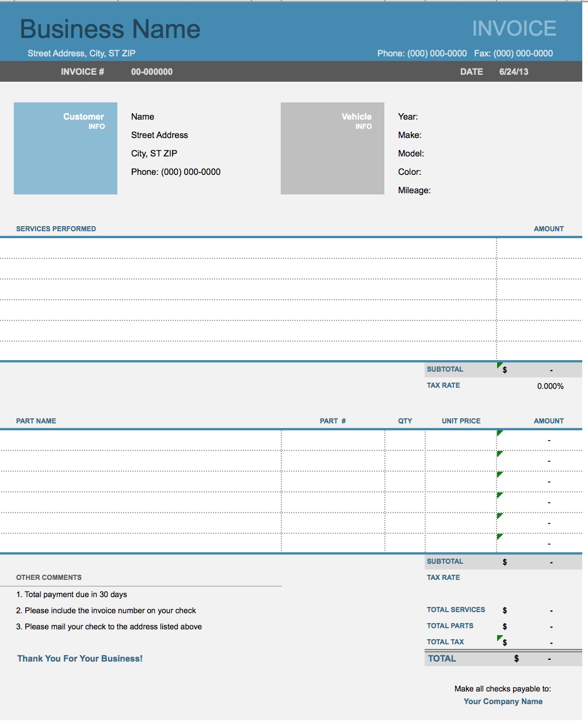Click the Fax: (000) 000-0000 text
Viewport: 588px width, 726px height.
pyautogui.click(x=513, y=54)
